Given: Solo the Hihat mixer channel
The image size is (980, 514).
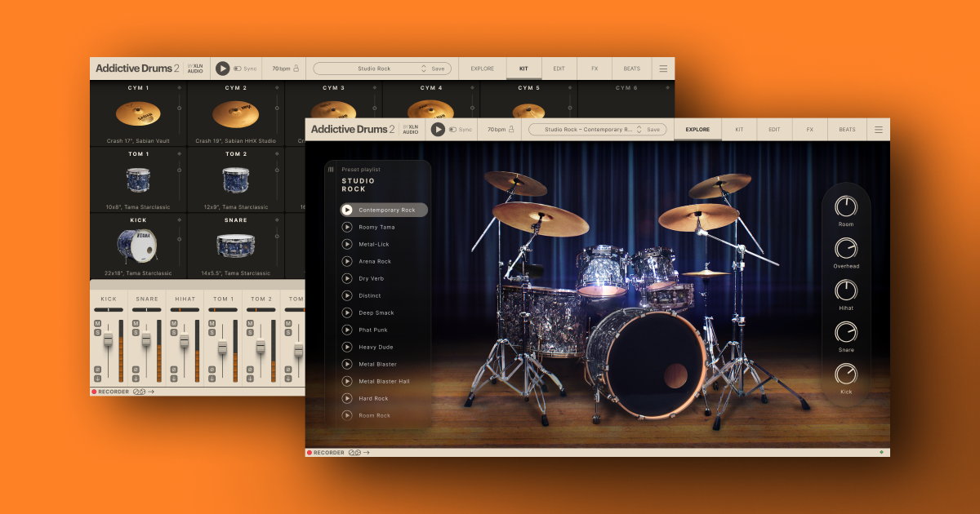Looking at the screenshot, I should coord(173,332).
